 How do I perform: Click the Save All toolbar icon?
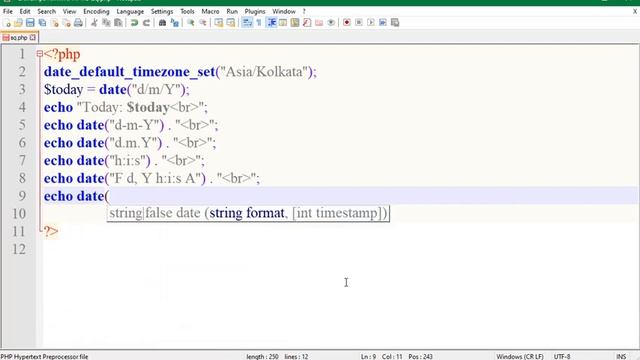coord(42,23)
